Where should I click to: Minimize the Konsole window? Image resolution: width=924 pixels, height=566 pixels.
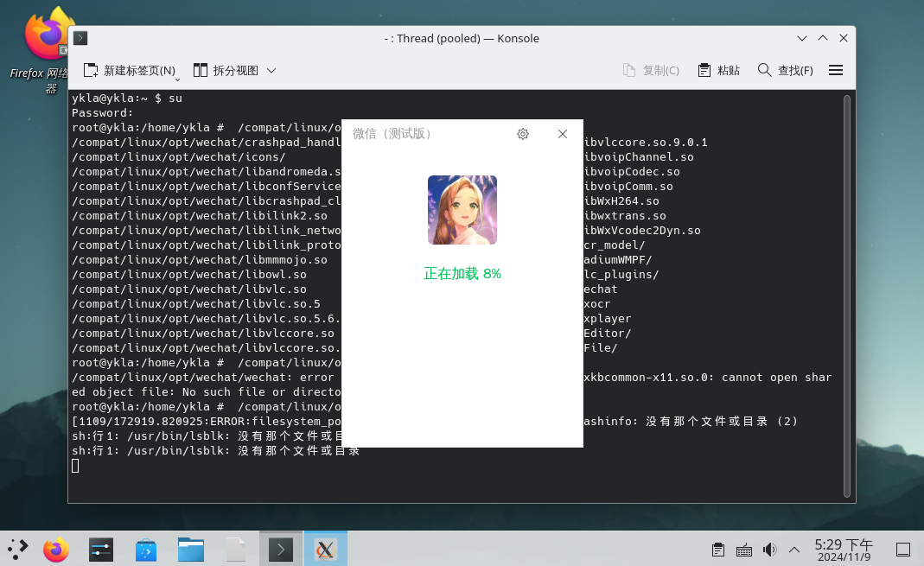pos(802,38)
